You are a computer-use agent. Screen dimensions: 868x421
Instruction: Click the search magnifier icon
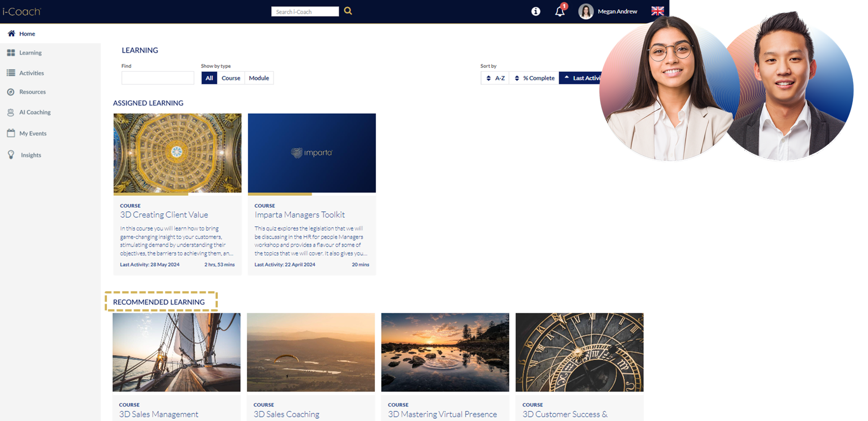coord(348,11)
